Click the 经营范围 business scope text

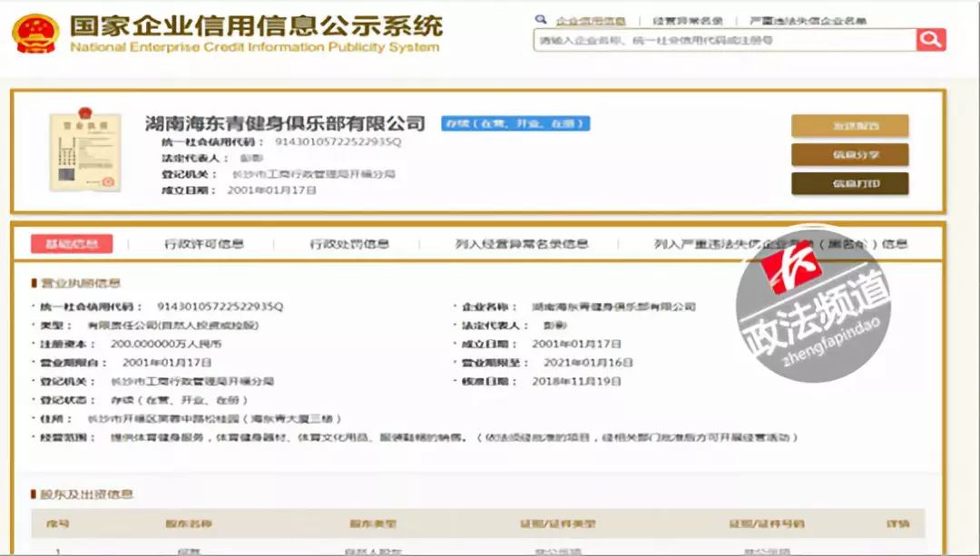[455, 437]
